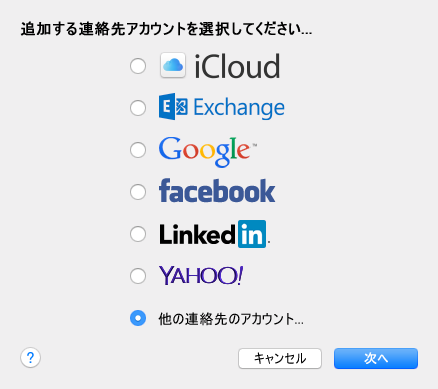Choose the Google account radio button
The height and width of the screenshot is (389, 438).
(138, 150)
